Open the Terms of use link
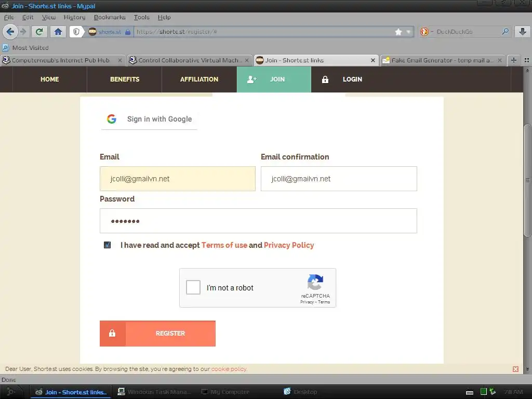The width and height of the screenshot is (532, 399). point(224,245)
